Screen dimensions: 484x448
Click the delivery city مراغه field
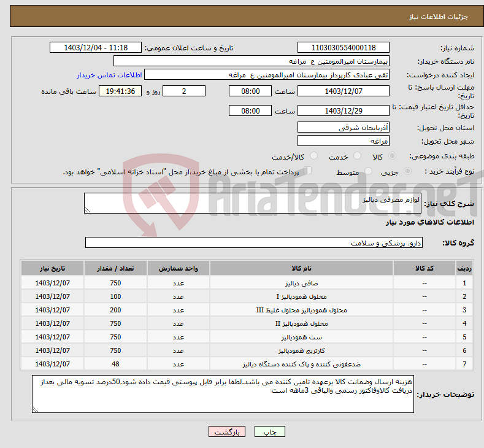point(344,141)
